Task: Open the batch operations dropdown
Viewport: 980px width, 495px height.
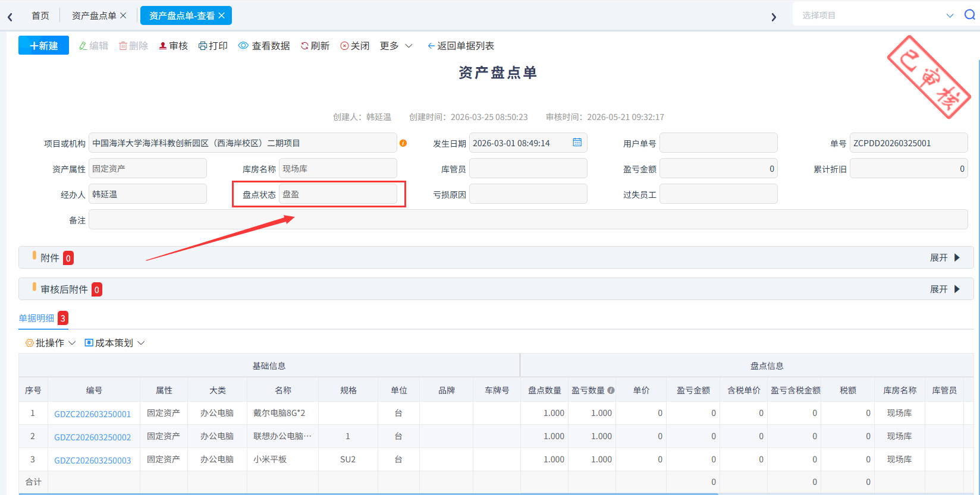Action: (51, 343)
